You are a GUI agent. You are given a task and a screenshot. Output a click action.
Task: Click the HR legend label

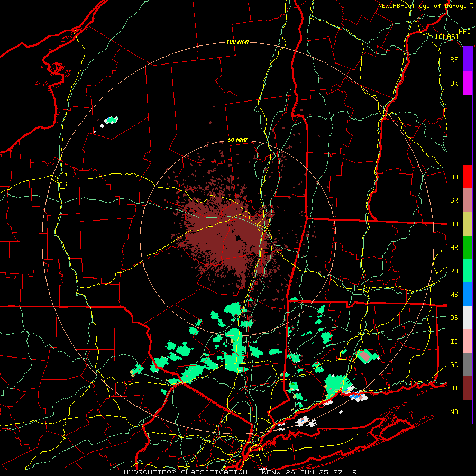pyautogui.click(x=454, y=248)
